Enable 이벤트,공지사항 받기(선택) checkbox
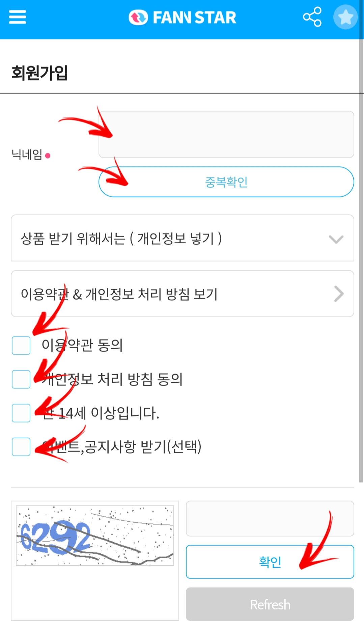Screen dimensions: 364x628 (x=21, y=446)
